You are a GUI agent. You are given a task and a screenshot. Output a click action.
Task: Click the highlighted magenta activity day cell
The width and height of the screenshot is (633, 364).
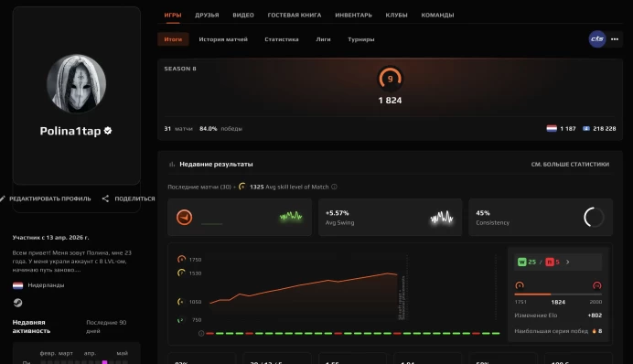(104, 362)
